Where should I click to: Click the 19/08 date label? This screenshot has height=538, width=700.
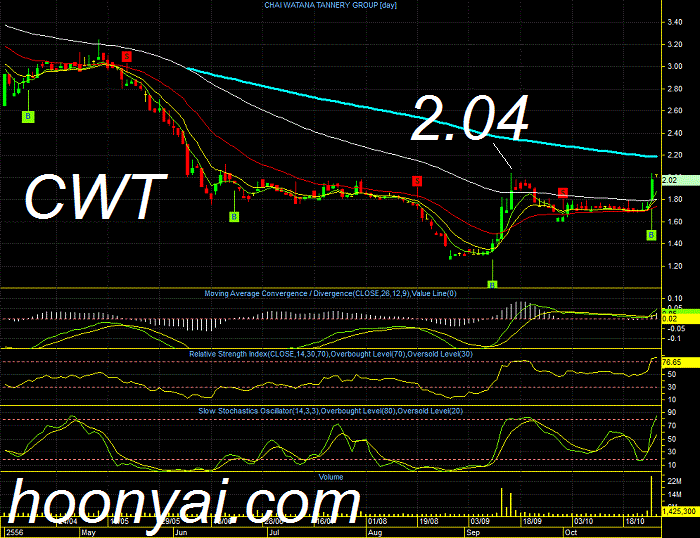429,521
